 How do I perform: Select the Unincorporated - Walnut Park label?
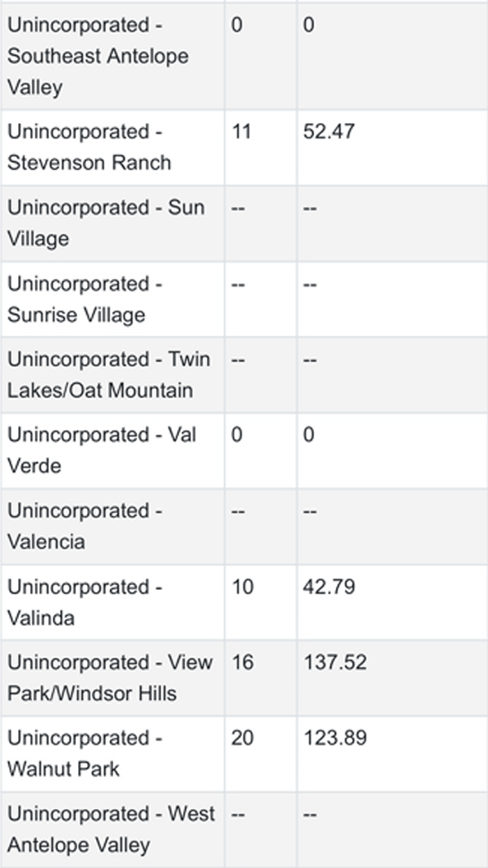click(85, 753)
